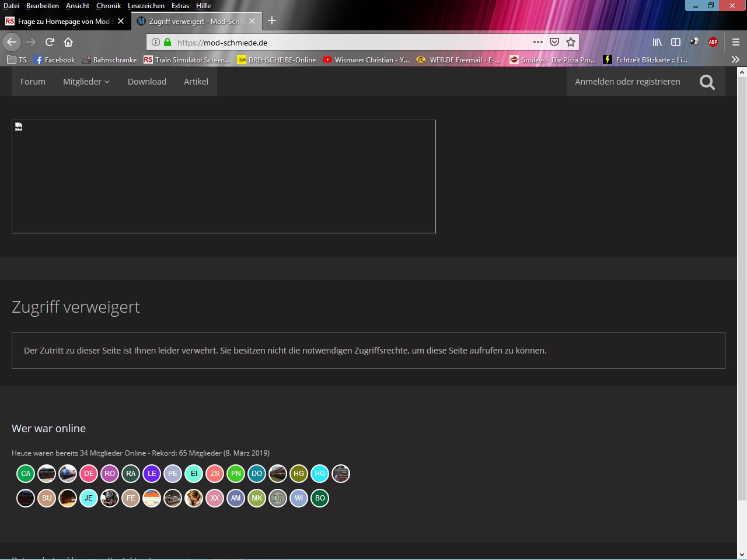Open the forum search magnifier
The image size is (747, 560).
tap(707, 82)
